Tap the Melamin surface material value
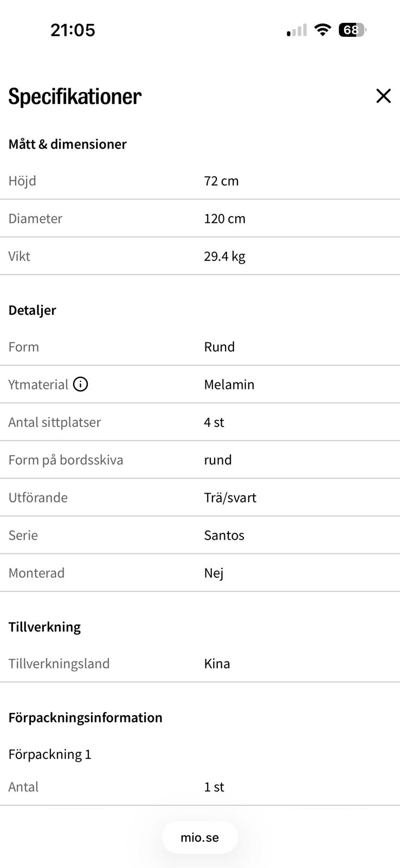The height and width of the screenshot is (868, 400). [x=229, y=385]
